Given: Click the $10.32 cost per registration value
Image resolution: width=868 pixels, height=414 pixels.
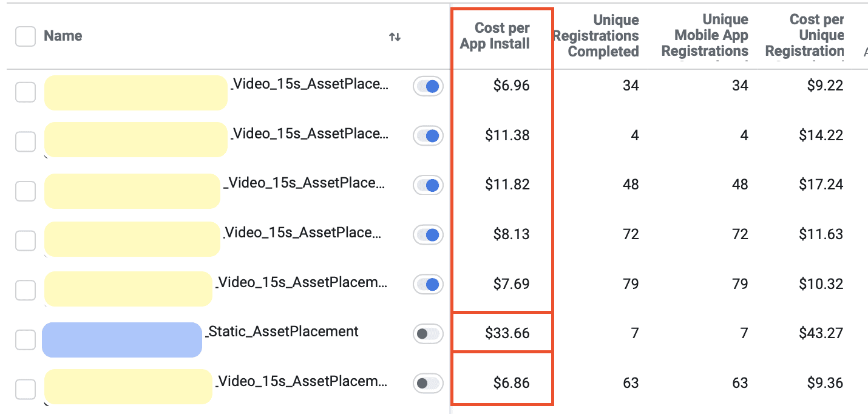Looking at the screenshot, I should pos(821,283).
